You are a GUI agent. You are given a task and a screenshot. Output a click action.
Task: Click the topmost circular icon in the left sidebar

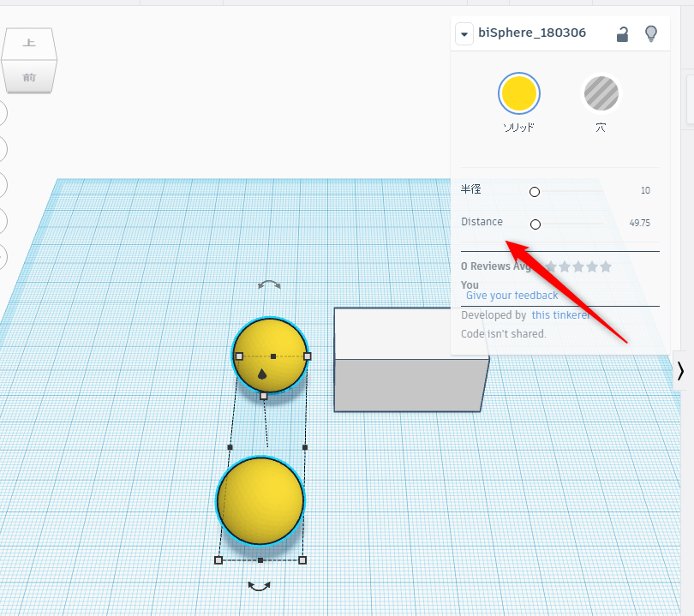(3, 112)
